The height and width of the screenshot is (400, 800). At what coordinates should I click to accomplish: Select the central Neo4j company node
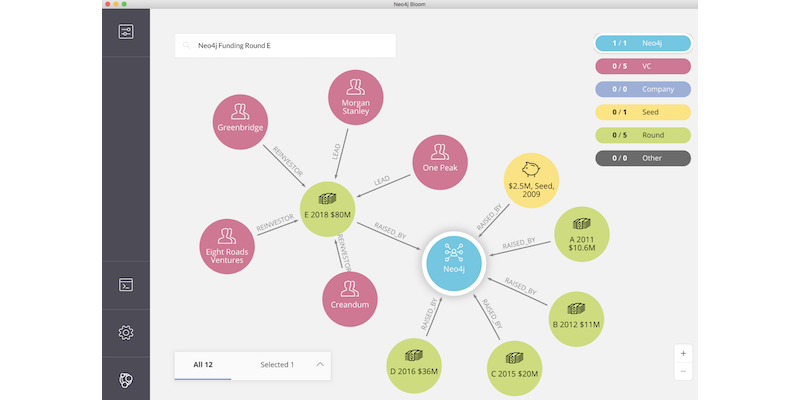(x=454, y=264)
